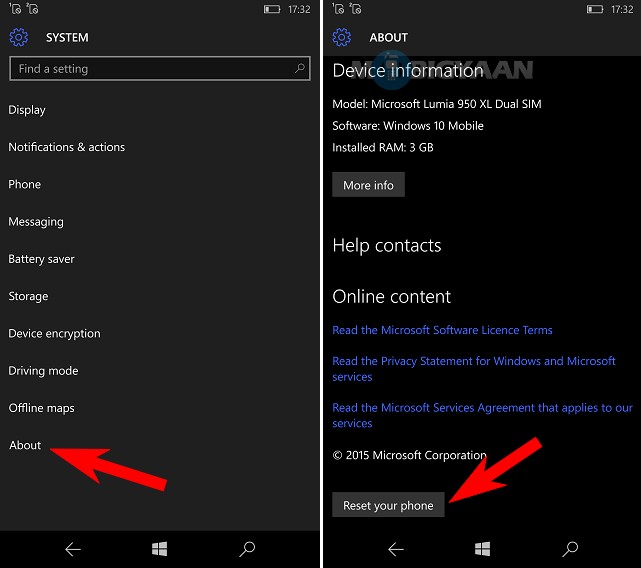Click the Online content heading
The height and width of the screenshot is (568, 641).
(392, 296)
